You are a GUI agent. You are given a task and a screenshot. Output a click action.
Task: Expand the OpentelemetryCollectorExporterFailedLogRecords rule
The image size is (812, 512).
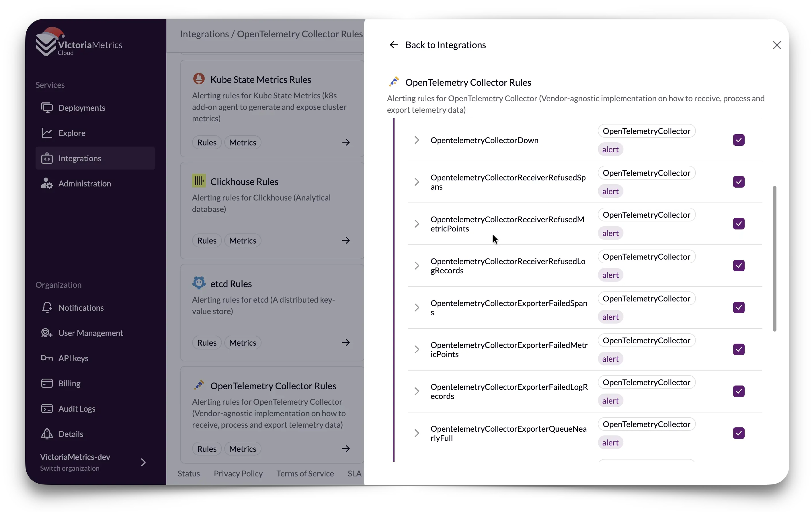tap(417, 391)
